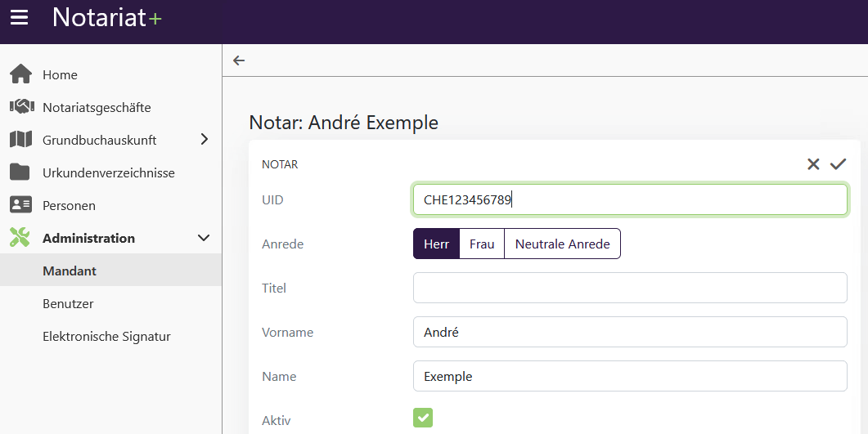Uncheck the Aktiv checkbox
The image size is (868, 434).
click(423, 418)
